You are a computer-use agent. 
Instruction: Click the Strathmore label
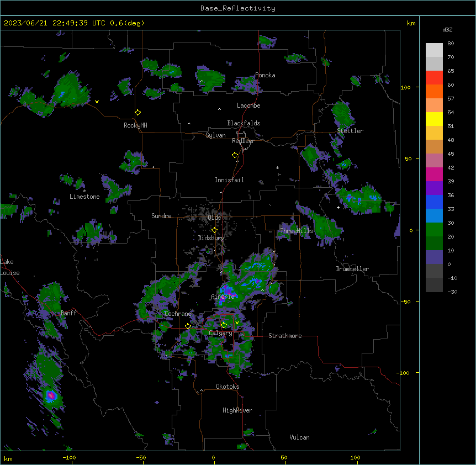(x=285, y=336)
